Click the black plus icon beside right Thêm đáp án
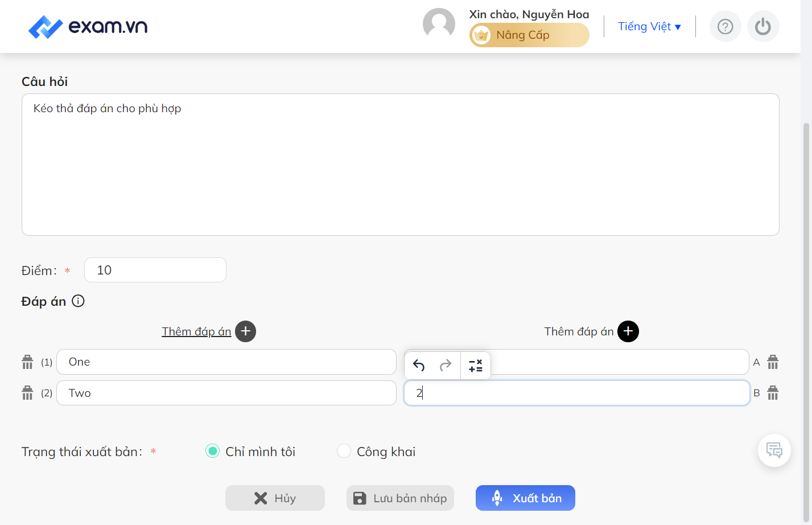The image size is (812, 525). click(x=628, y=331)
